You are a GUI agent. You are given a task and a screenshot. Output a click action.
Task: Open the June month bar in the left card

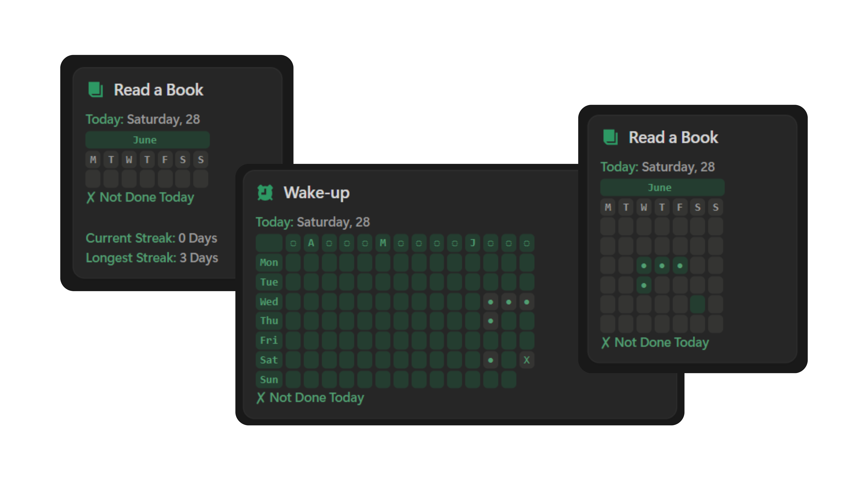(x=148, y=140)
